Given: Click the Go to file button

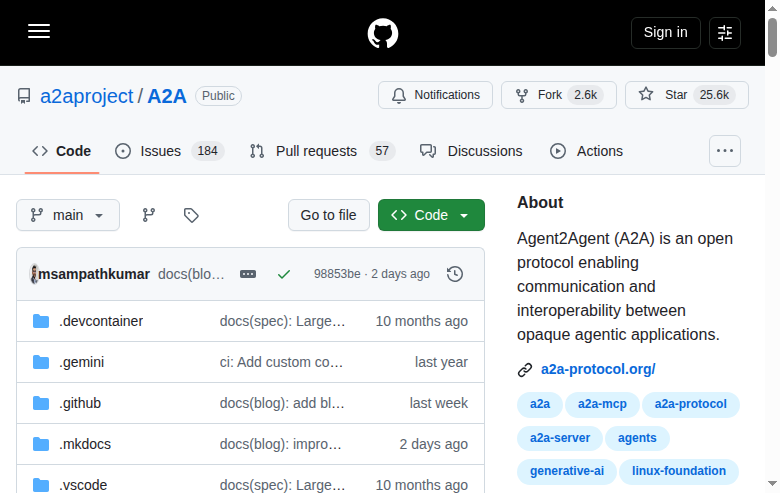Looking at the screenshot, I should point(328,215).
